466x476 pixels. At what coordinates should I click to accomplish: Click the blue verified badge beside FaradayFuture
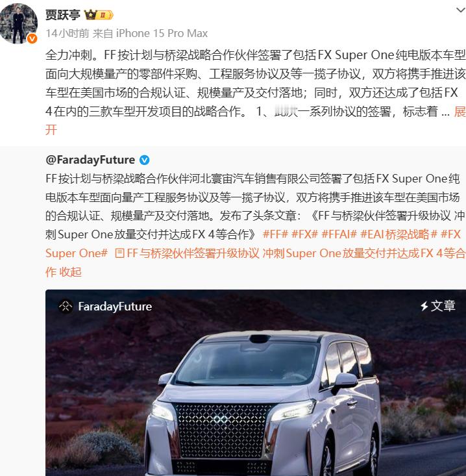(x=145, y=160)
